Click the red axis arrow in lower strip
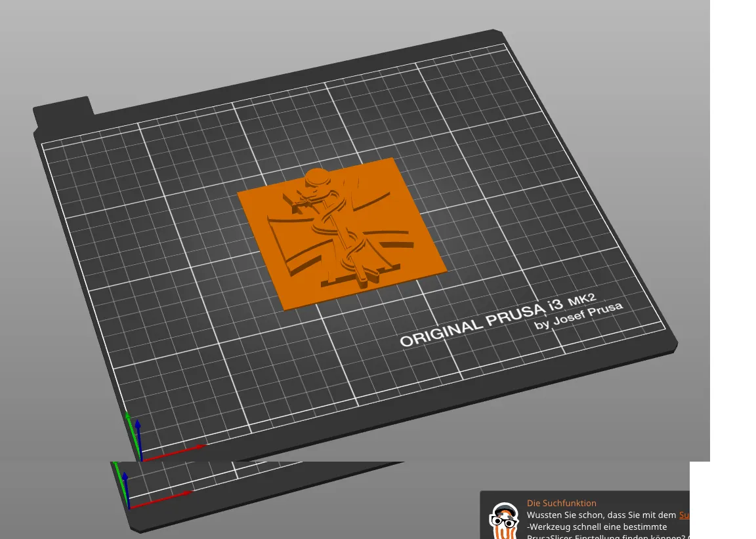The height and width of the screenshot is (539, 756). pos(161,499)
